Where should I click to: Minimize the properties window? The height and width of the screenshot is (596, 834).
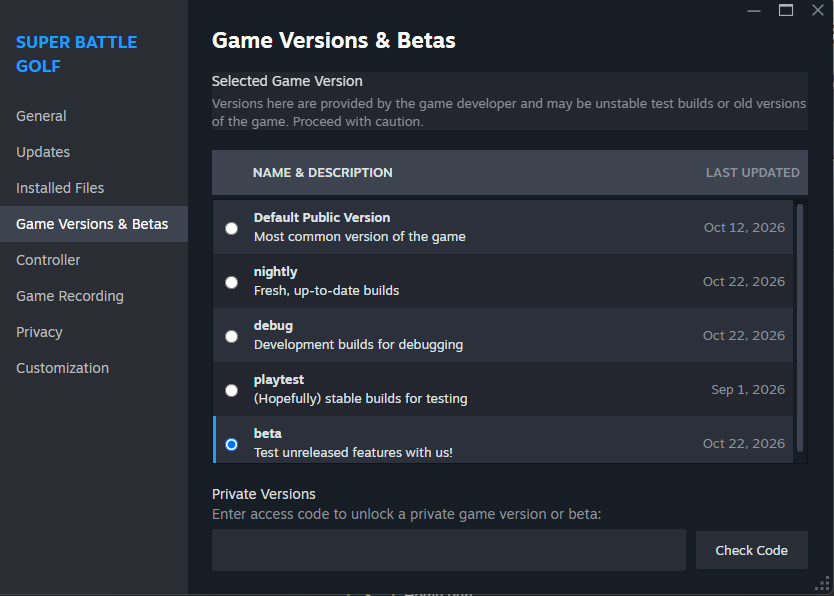754,11
